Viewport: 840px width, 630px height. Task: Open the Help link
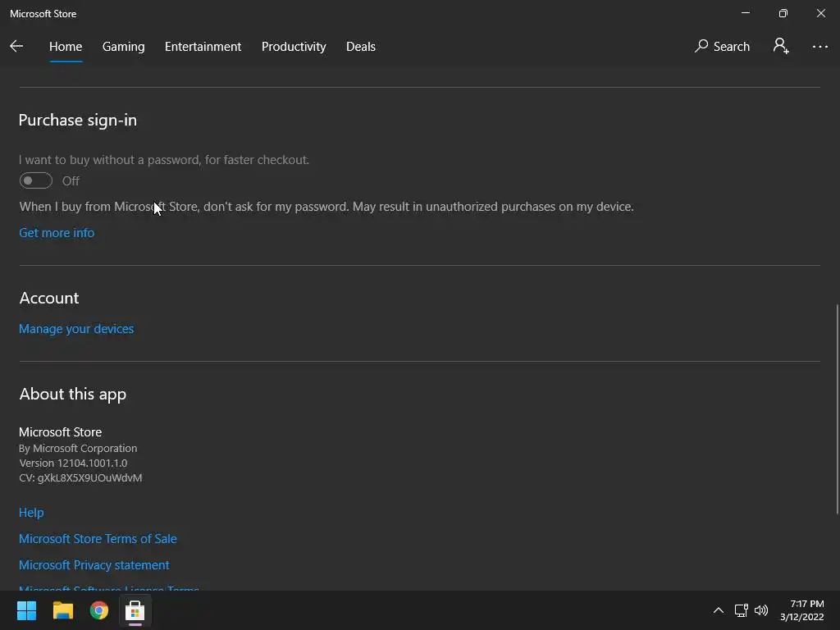coord(31,512)
